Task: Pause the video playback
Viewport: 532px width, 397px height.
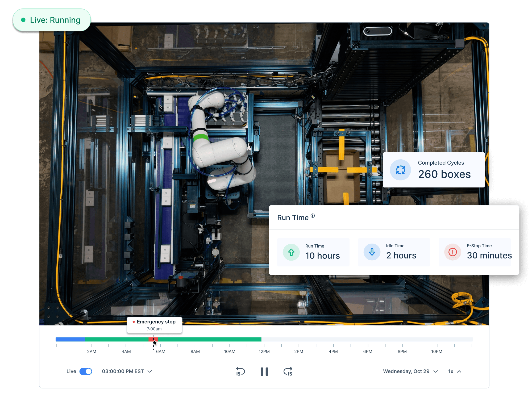Action: (264, 371)
